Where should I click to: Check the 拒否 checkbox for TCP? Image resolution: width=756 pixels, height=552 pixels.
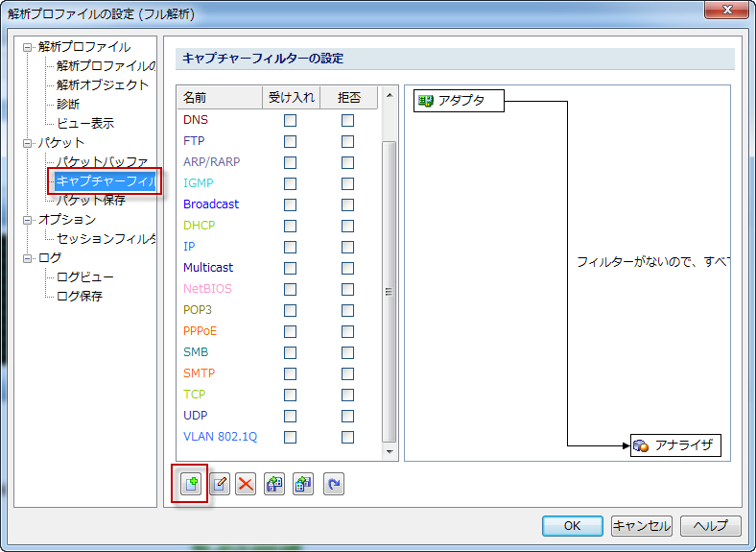(347, 395)
